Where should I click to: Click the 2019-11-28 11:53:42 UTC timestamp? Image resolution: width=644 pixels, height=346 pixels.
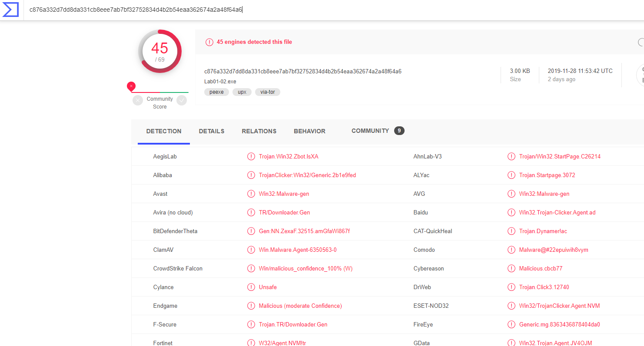[580, 71]
